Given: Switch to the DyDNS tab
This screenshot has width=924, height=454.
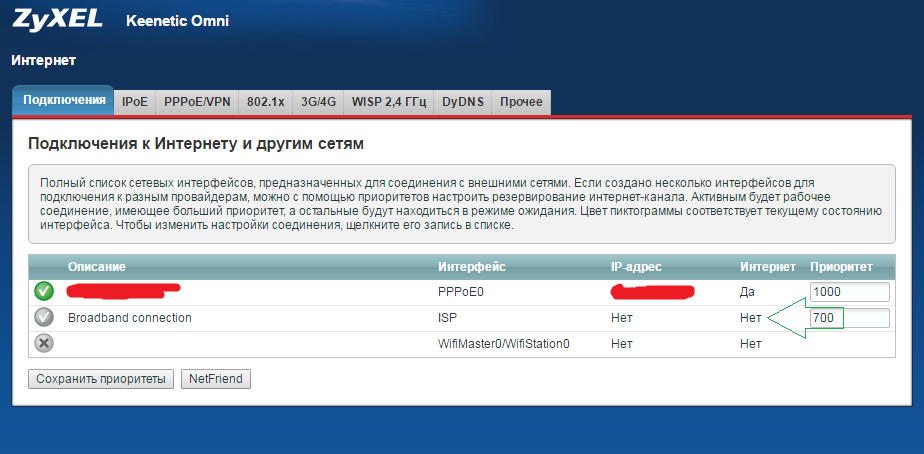Looking at the screenshot, I should [x=463, y=102].
